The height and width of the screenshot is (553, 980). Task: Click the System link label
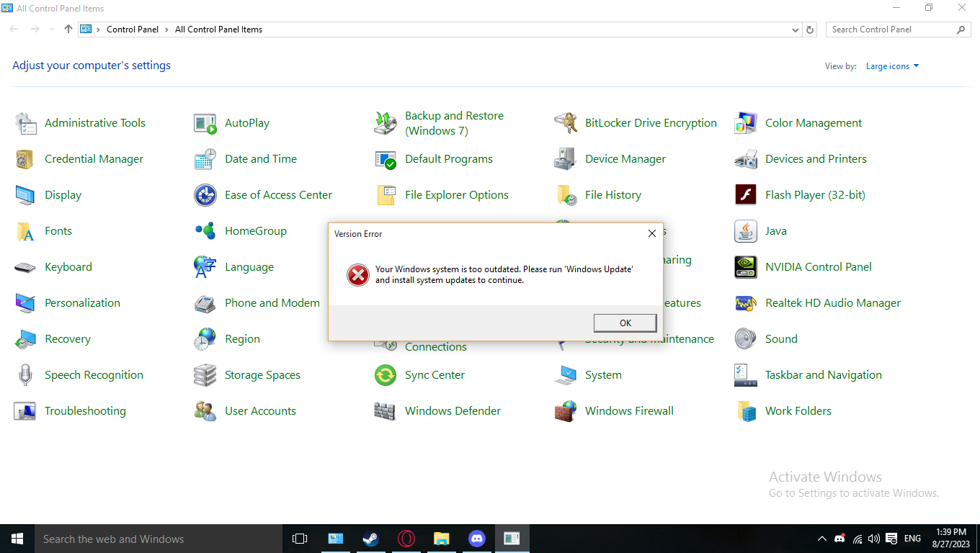603,375
